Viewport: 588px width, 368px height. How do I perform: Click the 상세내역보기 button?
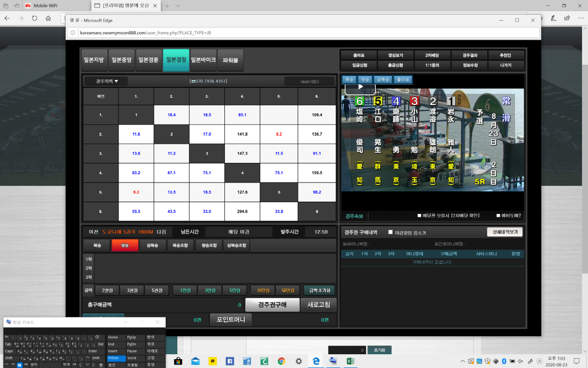coord(505,232)
